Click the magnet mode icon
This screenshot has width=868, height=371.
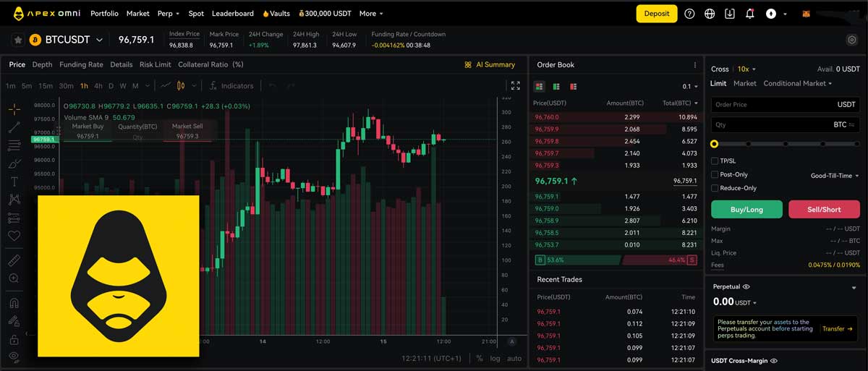pyautogui.click(x=14, y=303)
